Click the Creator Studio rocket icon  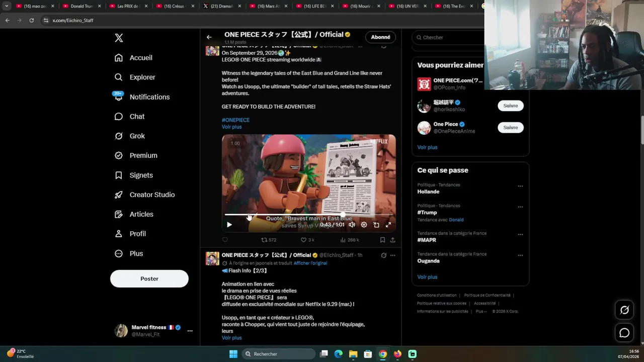point(119,195)
